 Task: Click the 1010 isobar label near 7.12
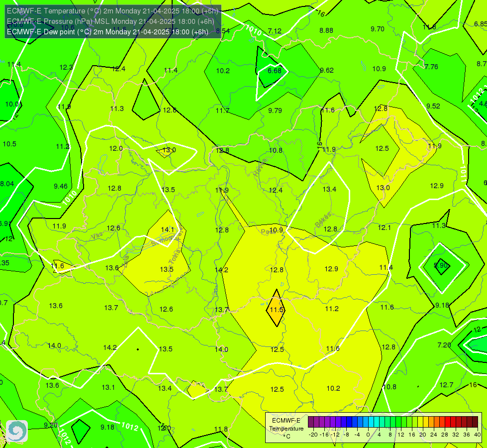tap(253, 30)
